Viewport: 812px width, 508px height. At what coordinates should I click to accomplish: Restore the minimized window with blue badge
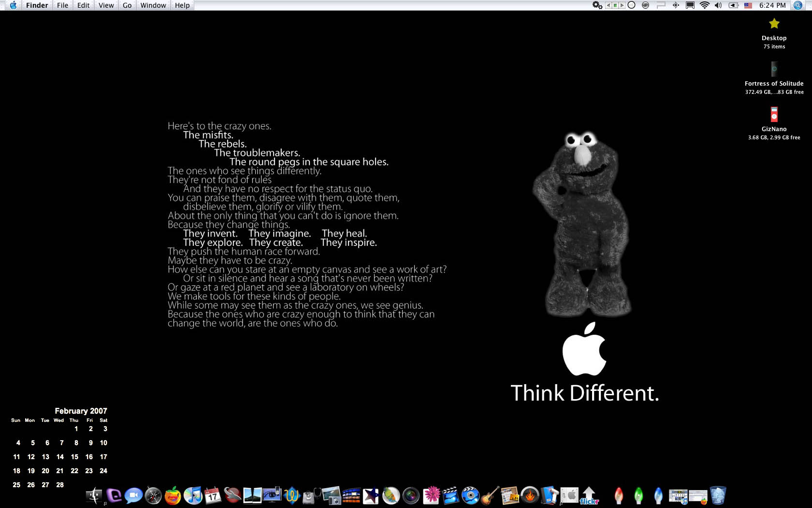[678, 496]
